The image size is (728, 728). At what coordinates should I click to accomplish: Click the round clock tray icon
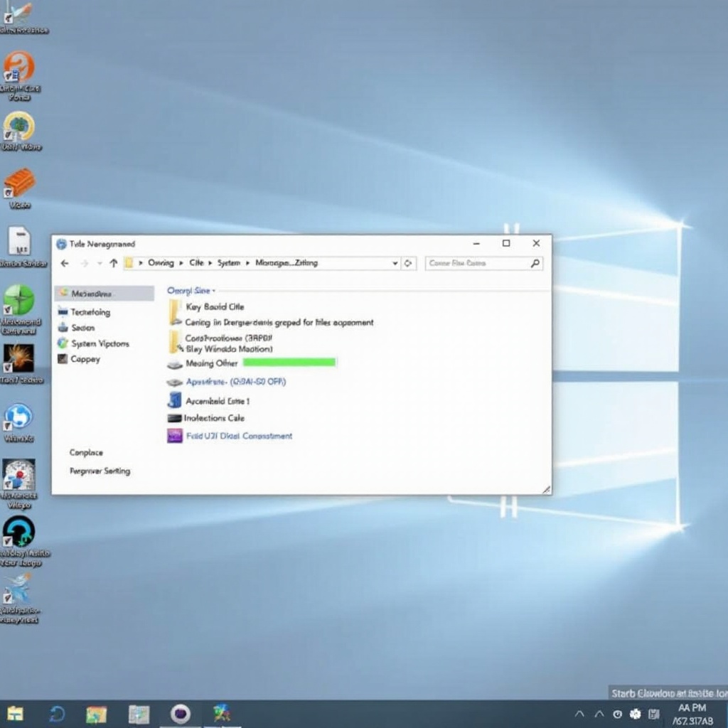[x=618, y=714]
